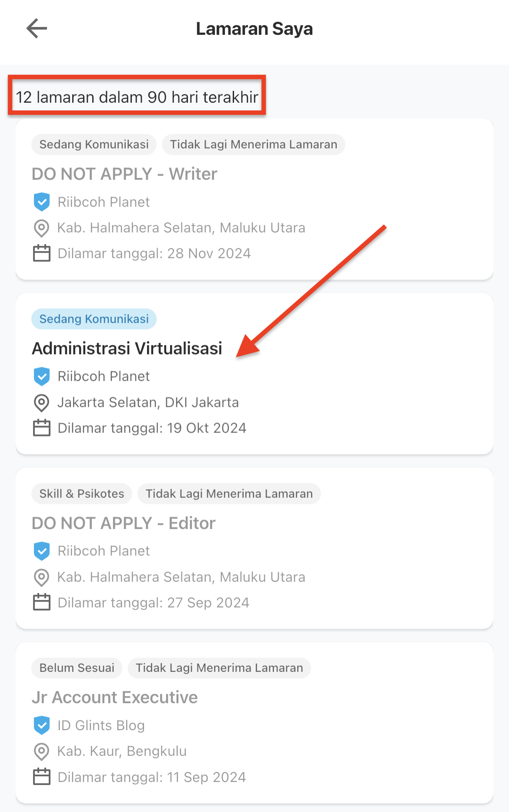Tap verified badge in Administrasi Virtualisasi card
This screenshot has width=509, height=812.
[42, 376]
